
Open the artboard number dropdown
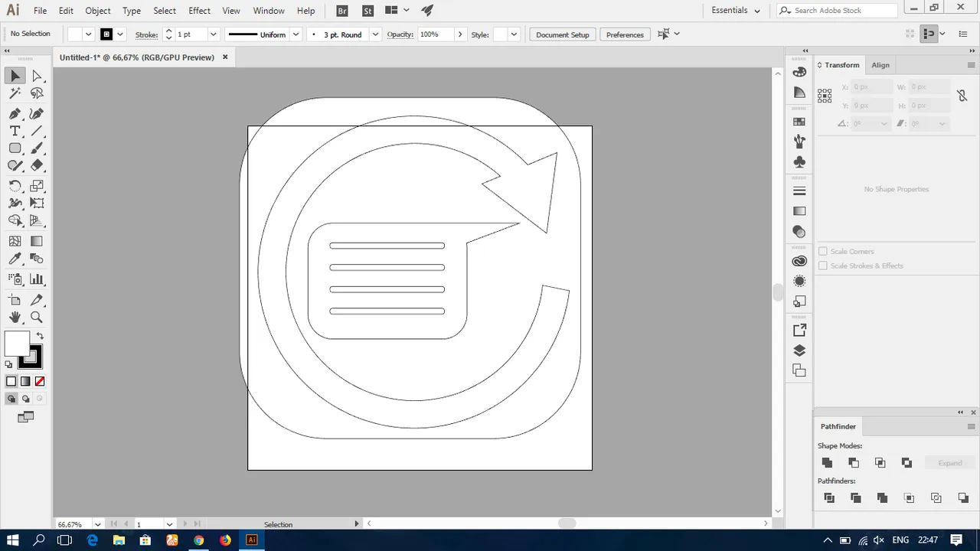coord(169,524)
